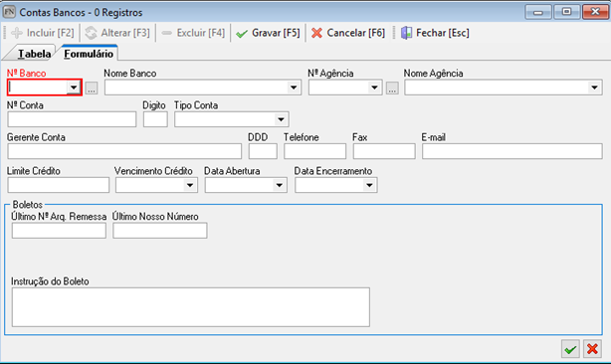Focus the Nº Conta input field
The width and height of the screenshot is (611, 364).
pos(72,119)
